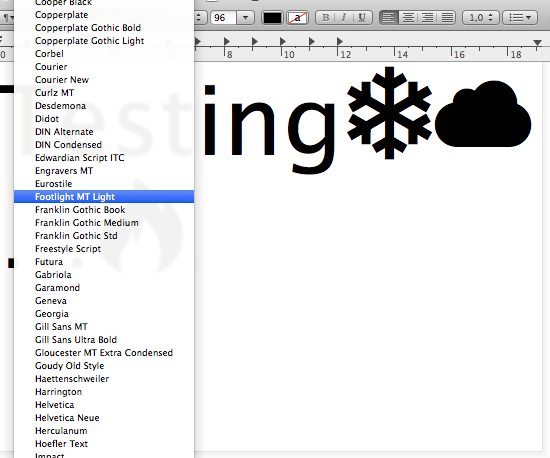Choose Desdemona font
550x458 pixels.
pyautogui.click(x=104, y=106)
